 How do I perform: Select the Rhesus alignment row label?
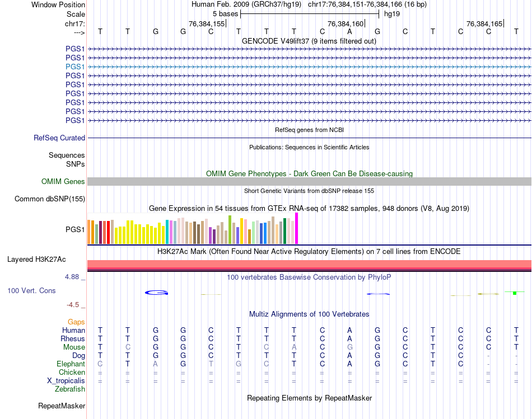click(73, 339)
